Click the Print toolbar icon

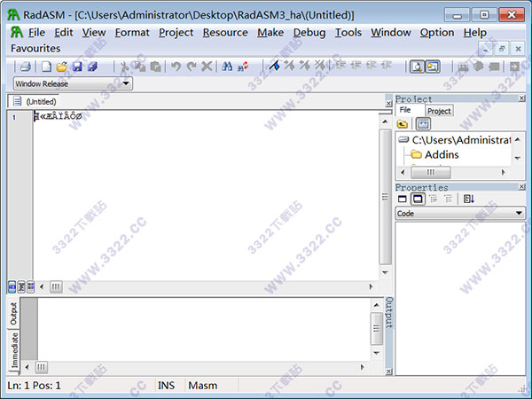[26, 66]
